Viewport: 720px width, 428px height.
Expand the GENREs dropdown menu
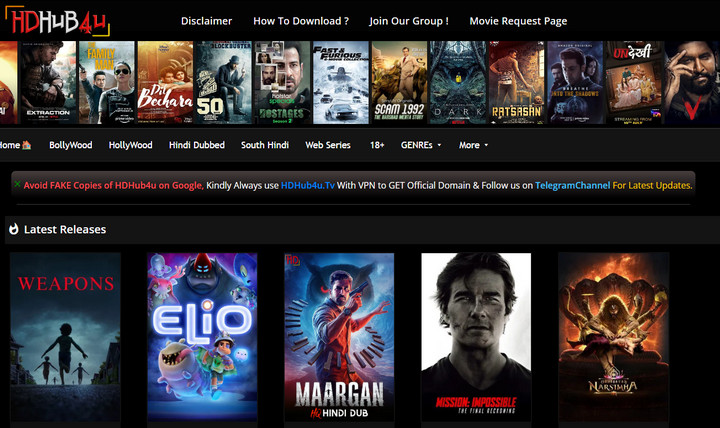point(421,145)
